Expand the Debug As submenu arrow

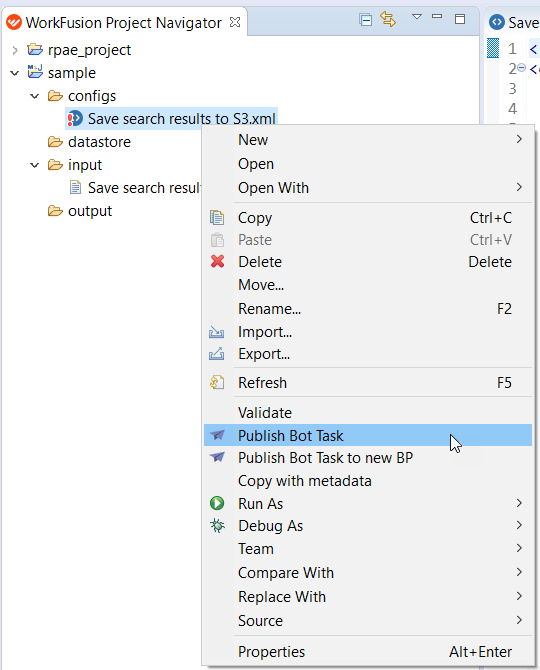tap(519, 525)
